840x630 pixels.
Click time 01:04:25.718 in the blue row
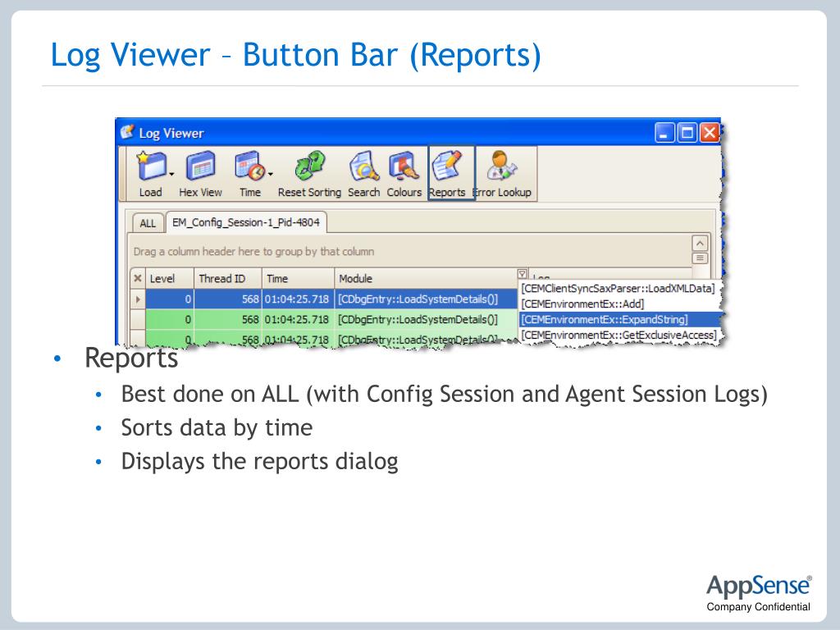297,299
